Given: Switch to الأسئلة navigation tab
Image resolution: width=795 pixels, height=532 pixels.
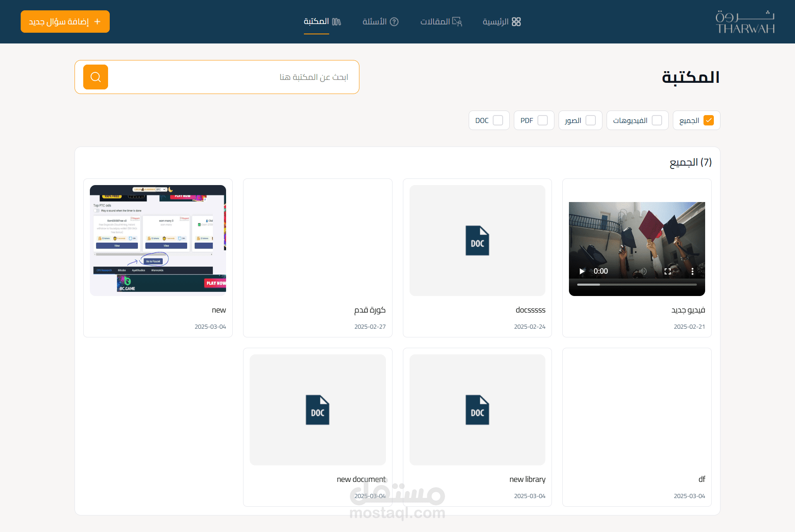Looking at the screenshot, I should [x=380, y=22].
